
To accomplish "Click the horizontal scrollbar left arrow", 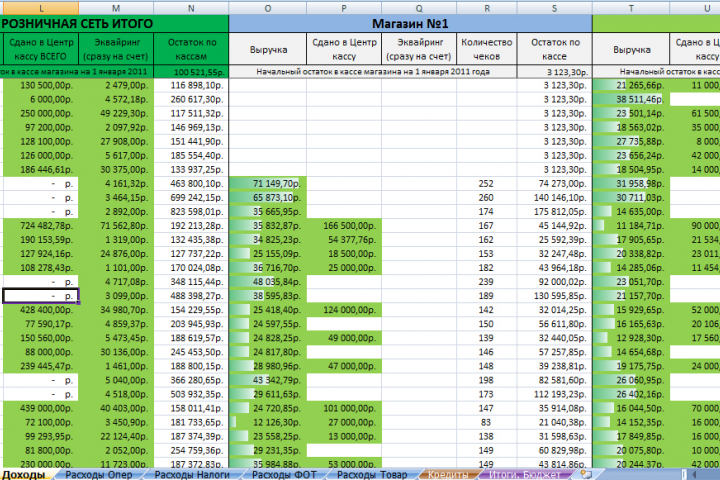I will [693, 474].
